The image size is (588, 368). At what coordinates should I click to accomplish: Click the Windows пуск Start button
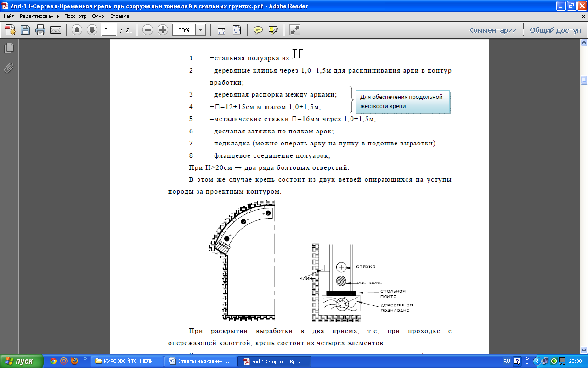pos(22,361)
